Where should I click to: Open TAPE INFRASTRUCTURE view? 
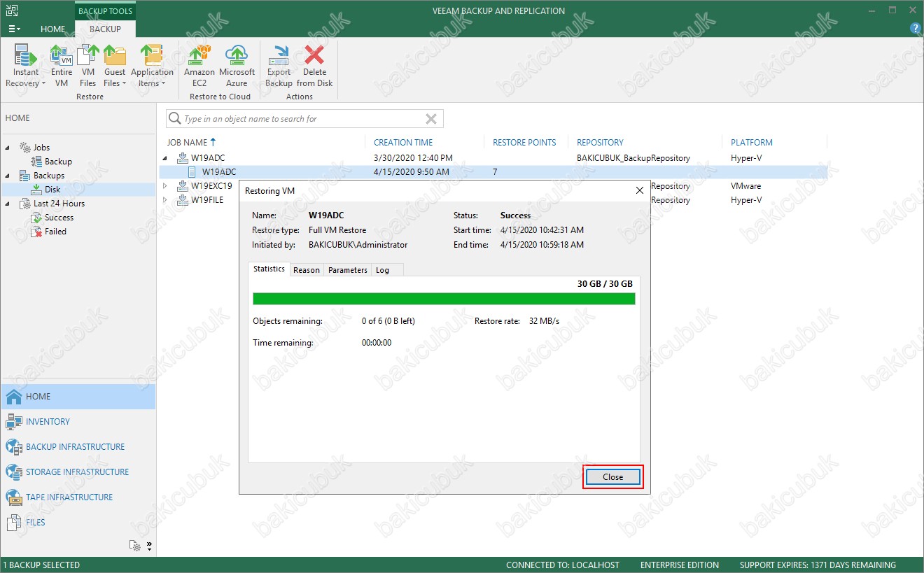78,497
